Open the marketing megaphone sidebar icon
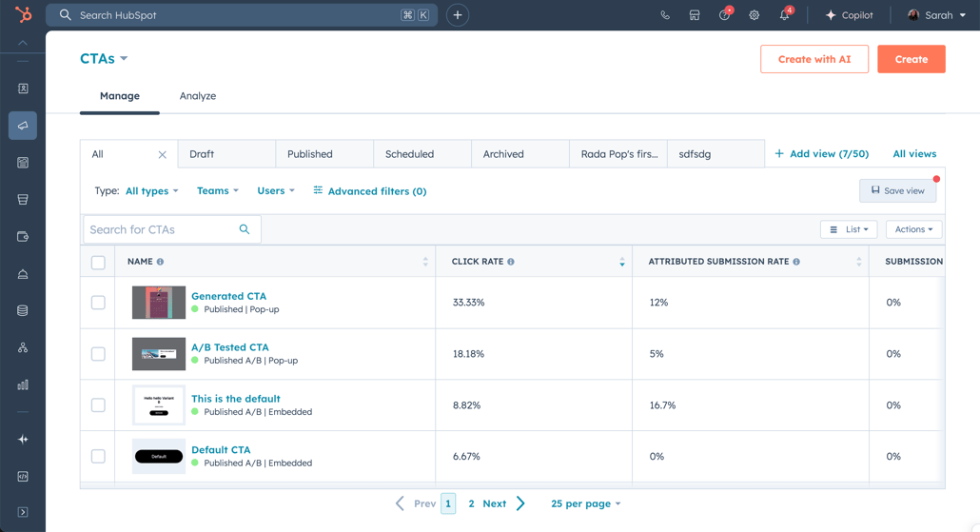This screenshot has height=532, width=980. (x=23, y=126)
